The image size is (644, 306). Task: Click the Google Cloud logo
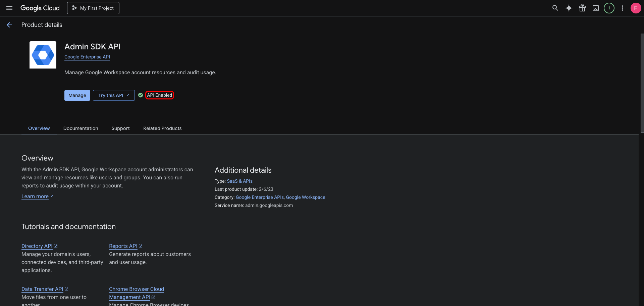click(40, 8)
